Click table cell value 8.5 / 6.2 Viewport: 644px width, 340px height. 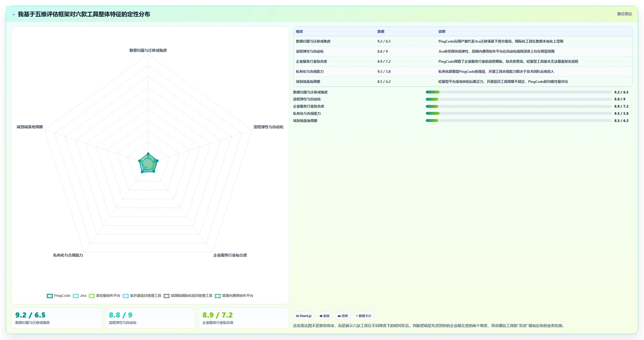pos(384,82)
